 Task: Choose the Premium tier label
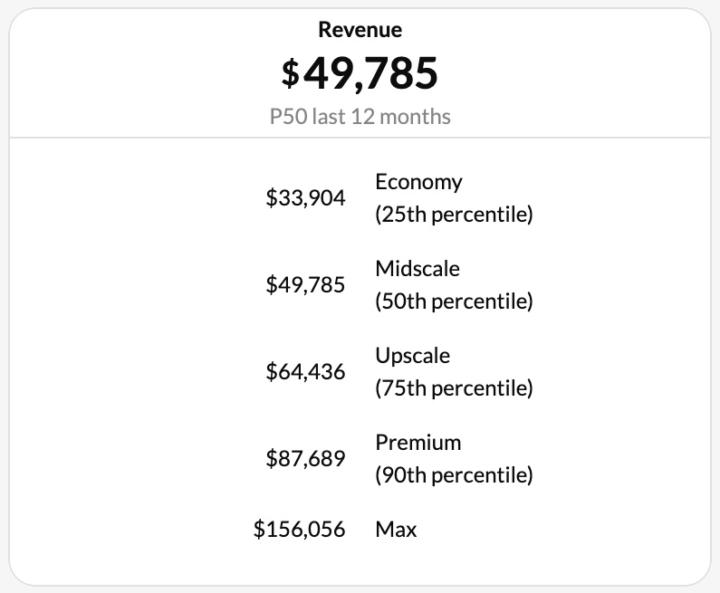tap(418, 442)
